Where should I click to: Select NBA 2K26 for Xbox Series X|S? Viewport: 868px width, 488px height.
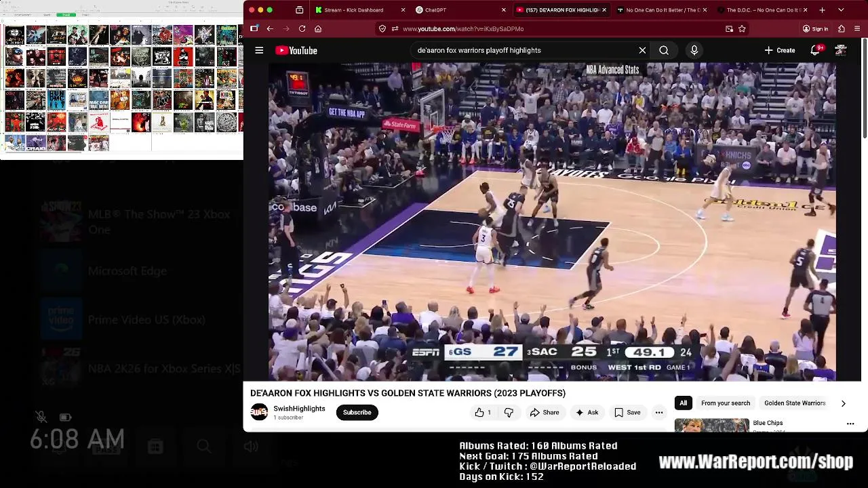[x=140, y=369]
